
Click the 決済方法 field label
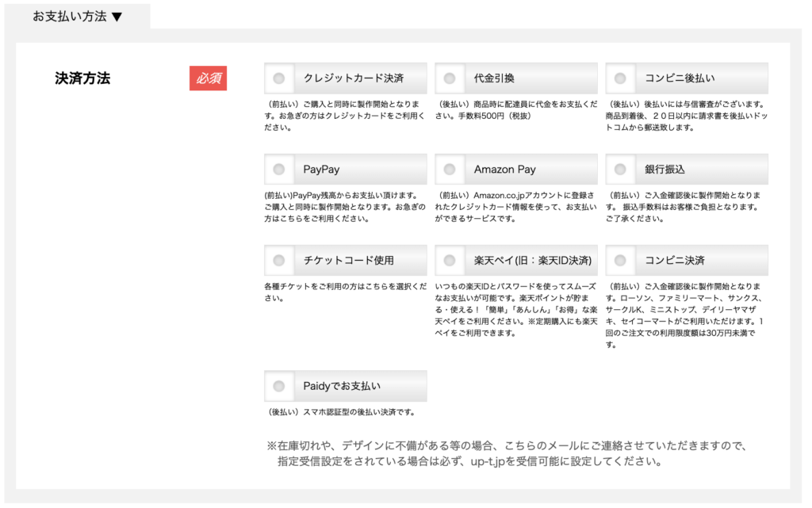pyautogui.click(x=82, y=78)
